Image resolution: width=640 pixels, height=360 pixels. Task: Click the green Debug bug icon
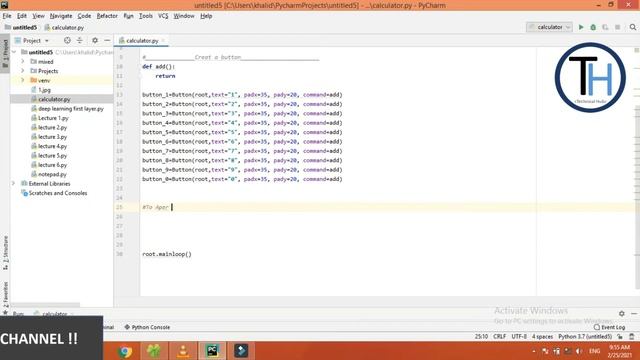[593, 27]
